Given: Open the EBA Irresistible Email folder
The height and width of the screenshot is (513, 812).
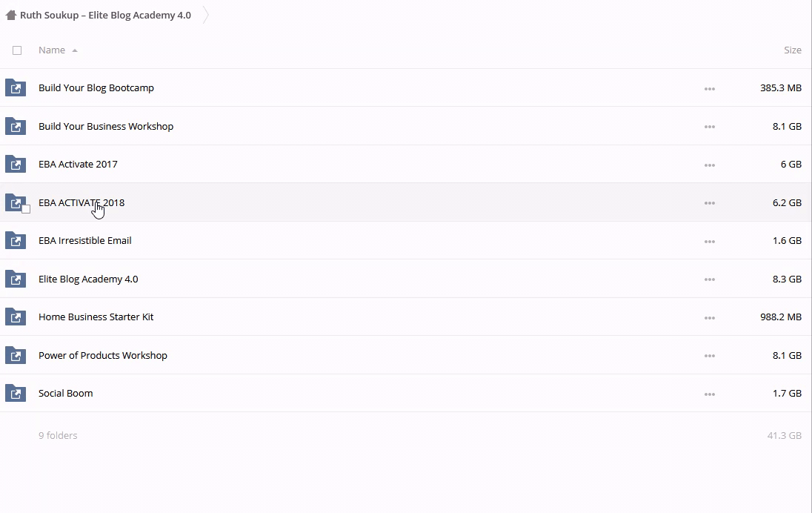Looking at the screenshot, I should click(x=85, y=241).
